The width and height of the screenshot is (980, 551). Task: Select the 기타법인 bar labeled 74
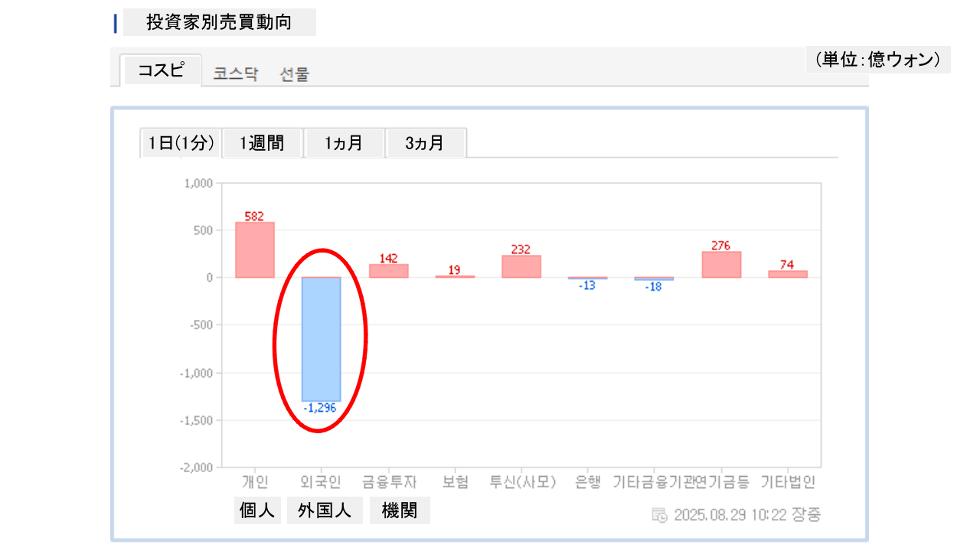point(788,274)
